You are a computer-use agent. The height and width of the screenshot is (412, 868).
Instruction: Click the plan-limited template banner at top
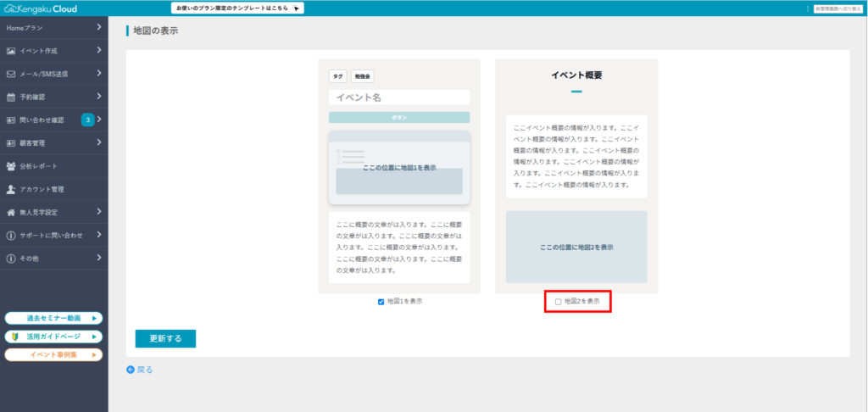click(x=237, y=8)
